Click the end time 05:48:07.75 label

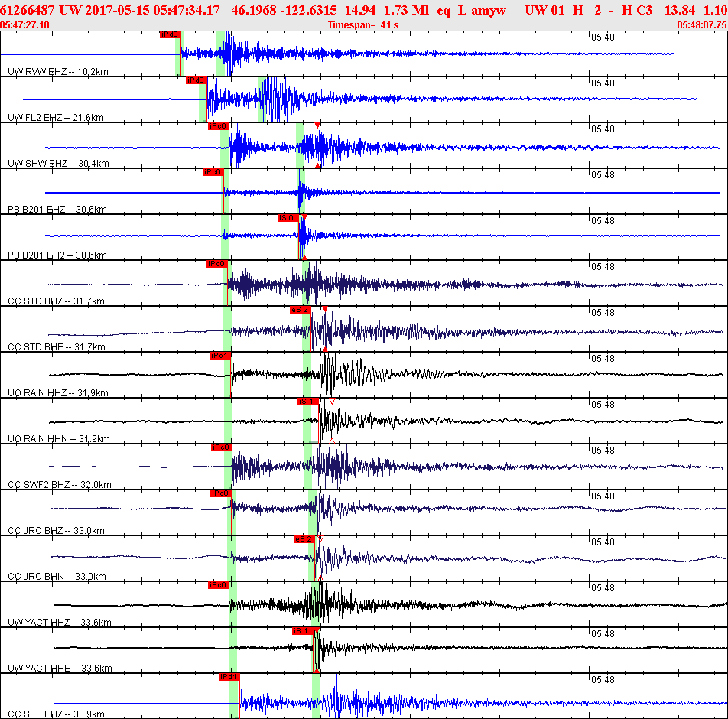pos(701,25)
